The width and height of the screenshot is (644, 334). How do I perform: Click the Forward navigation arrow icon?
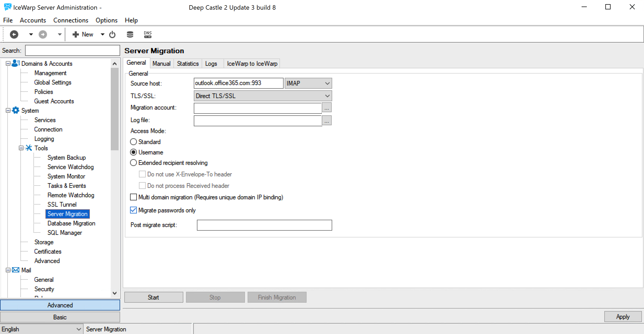tap(43, 34)
